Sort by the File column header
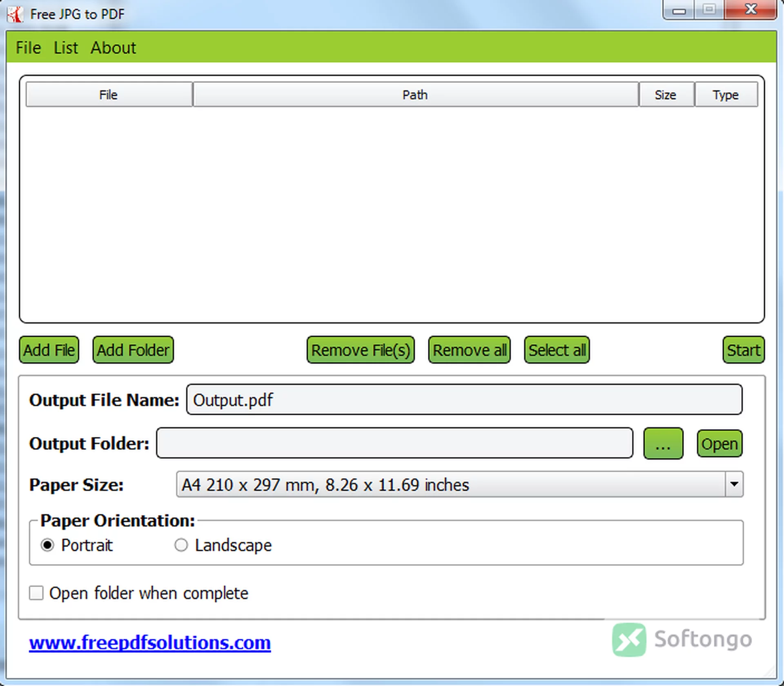 coord(109,95)
